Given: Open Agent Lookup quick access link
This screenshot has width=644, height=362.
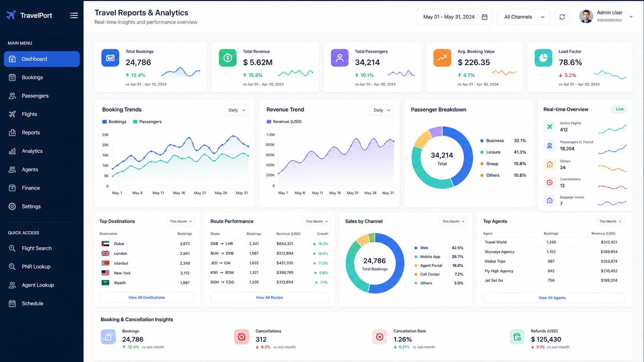Looking at the screenshot, I should click(x=42, y=285).
